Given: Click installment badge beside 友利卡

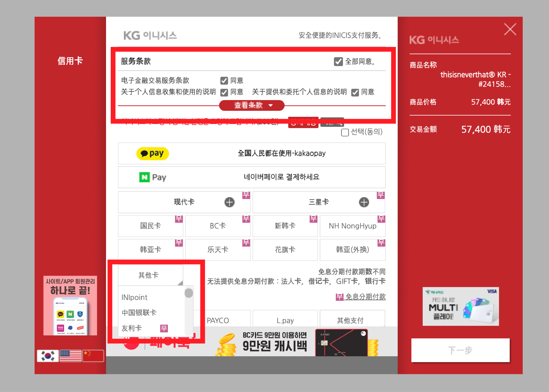Looking at the screenshot, I should 164,329.
